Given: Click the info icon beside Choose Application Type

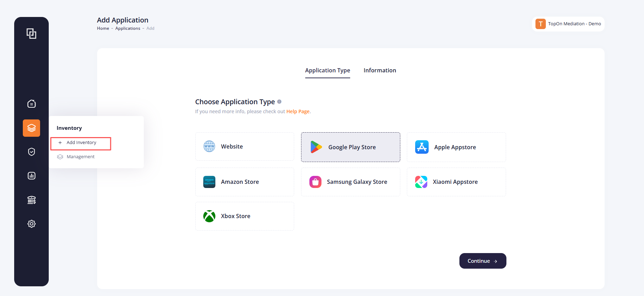Looking at the screenshot, I should (279, 102).
